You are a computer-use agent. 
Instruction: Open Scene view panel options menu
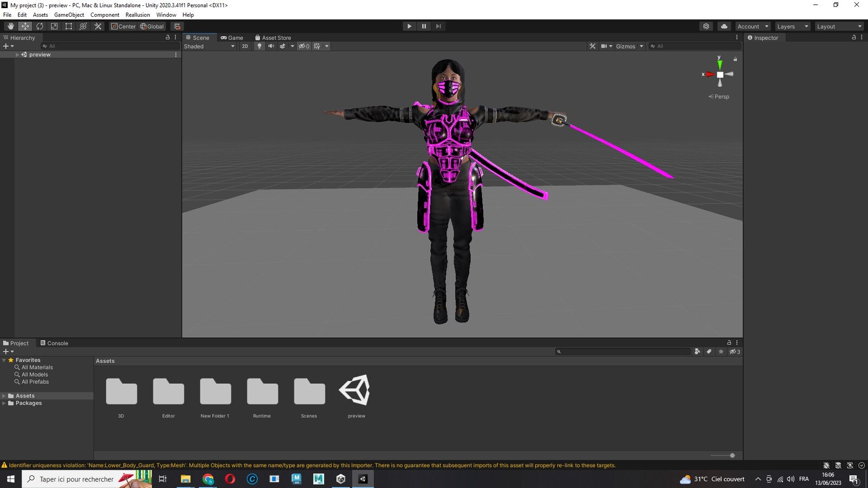coord(737,37)
